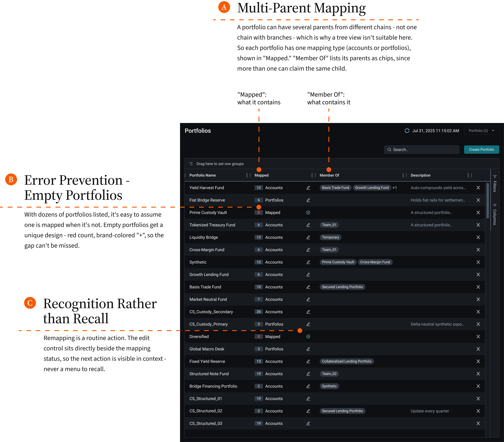Delete Growth Lending Fund row
This screenshot has height=442, width=504.
[478, 274]
